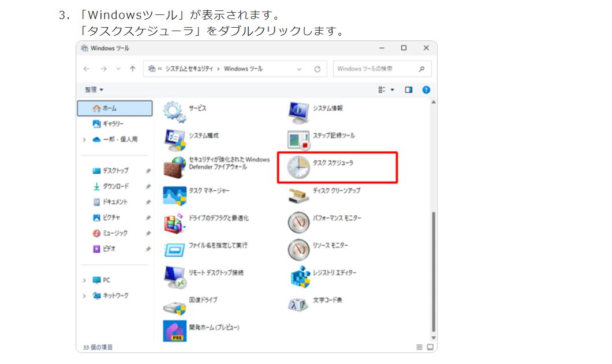The width and height of the screenshot is (612, 364).
Task: Expand the OneDrive 個人用 tree node
Action: (x=84, y=140)
